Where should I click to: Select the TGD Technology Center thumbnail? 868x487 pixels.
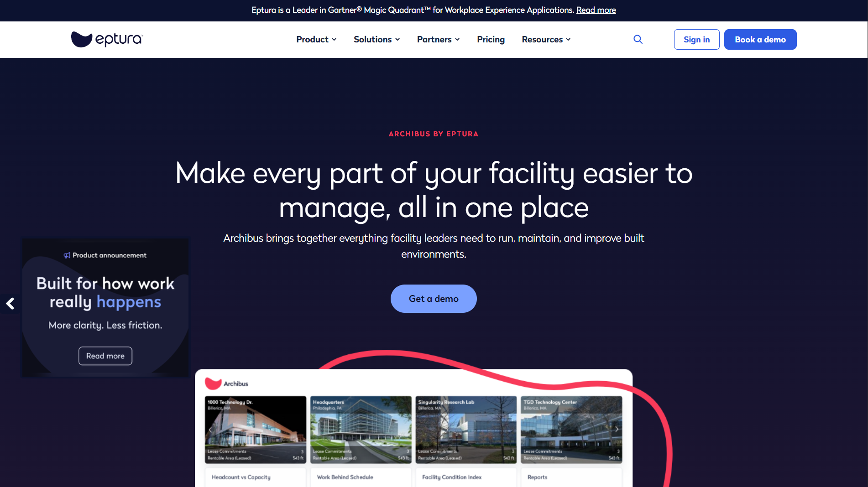pyautogui.click(x=571, y=430)
